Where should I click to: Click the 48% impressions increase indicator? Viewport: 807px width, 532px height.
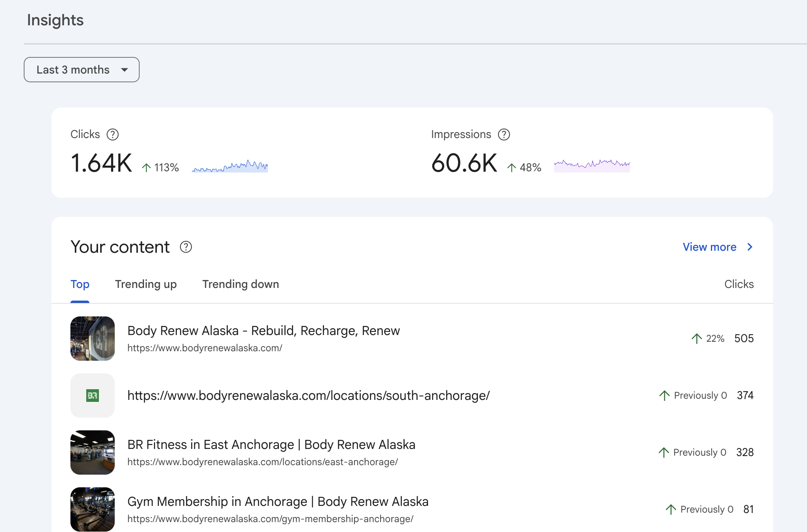coord(524,168)
